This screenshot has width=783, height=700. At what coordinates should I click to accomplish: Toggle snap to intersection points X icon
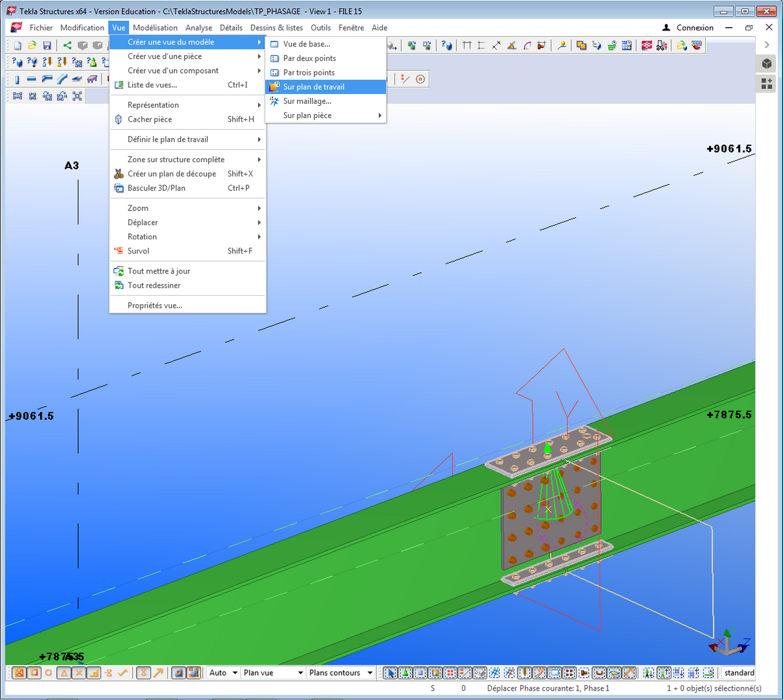click(x=79, y=673)
